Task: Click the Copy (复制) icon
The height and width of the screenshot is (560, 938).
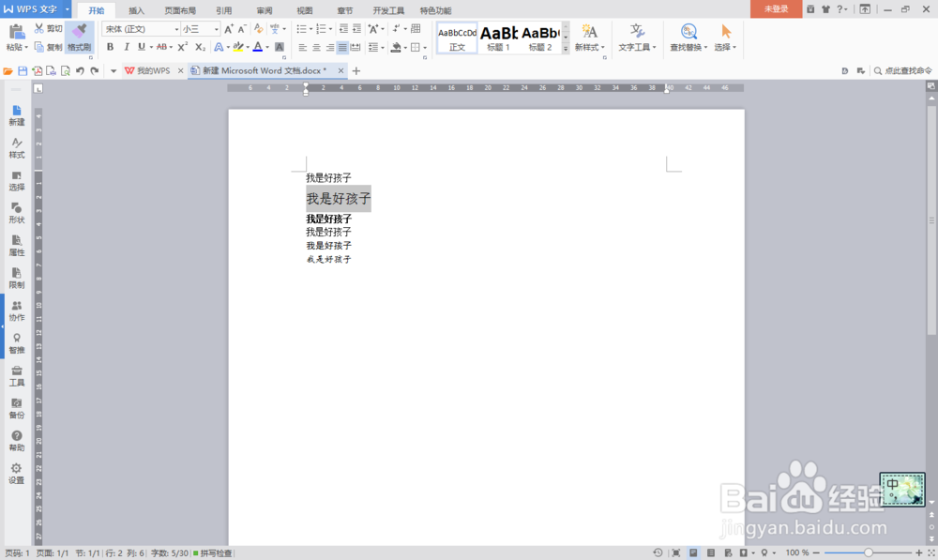Action: tap(39, 47)
